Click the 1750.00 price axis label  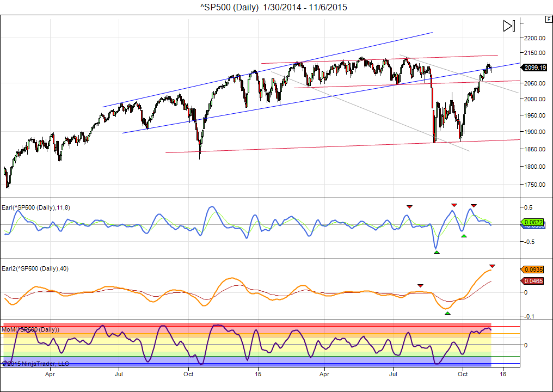click(x=534, y=185)
